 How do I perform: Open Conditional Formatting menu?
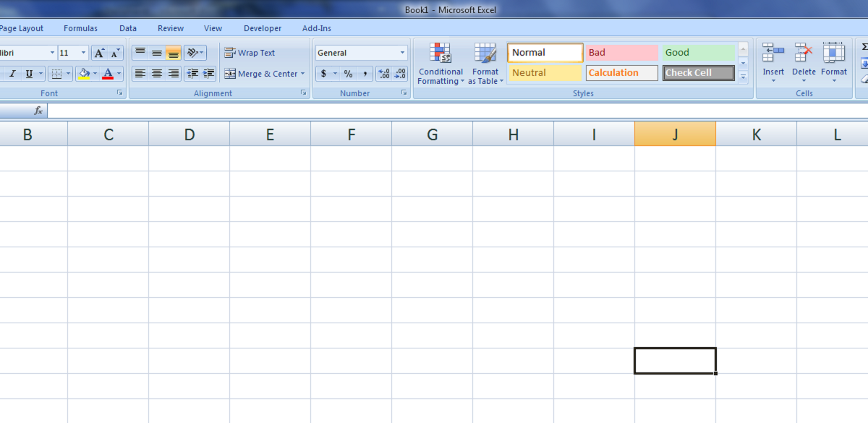441,64
